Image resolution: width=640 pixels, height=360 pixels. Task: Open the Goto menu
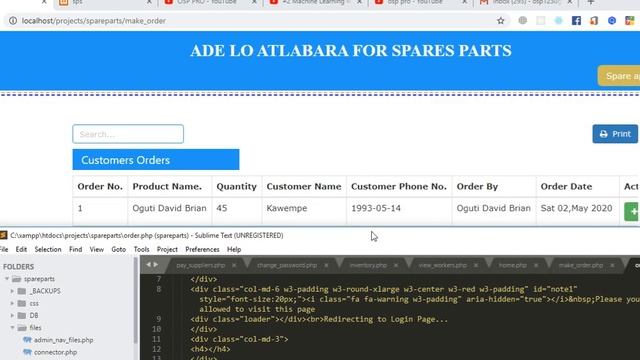pos(119,249)
